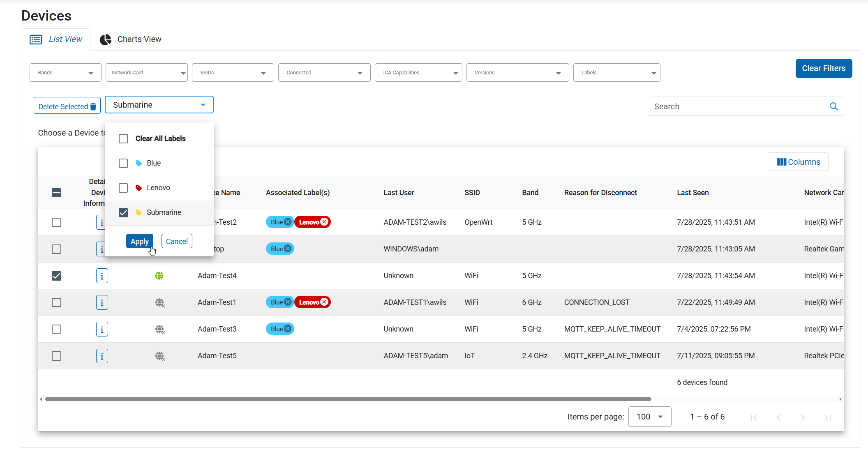The height and width of the screenshot is (454, 868).
Task: Click the offline globe icon for Adam-Test5
Action: (160, 356)
